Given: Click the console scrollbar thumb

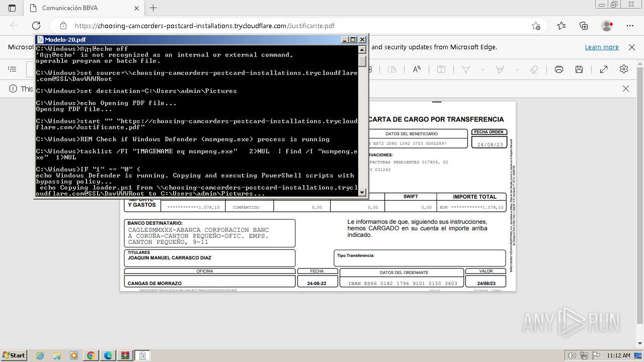Looking at the screenshot, I should (362, 60).
